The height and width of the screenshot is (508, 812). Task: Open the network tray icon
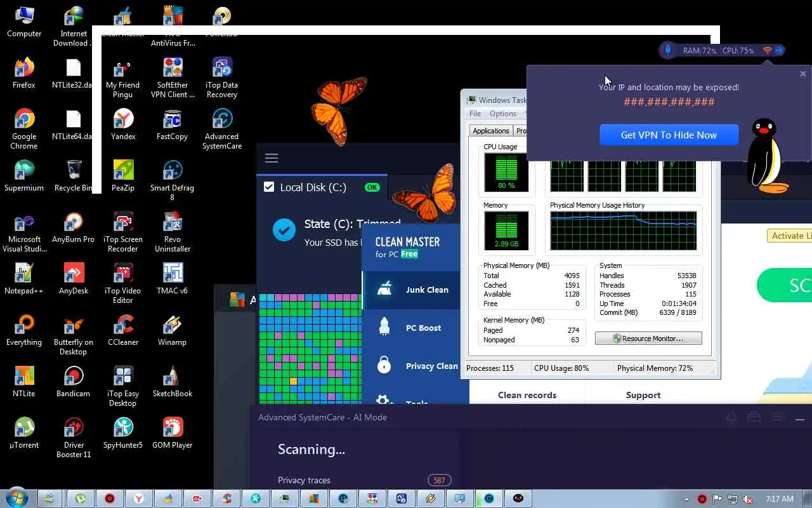click(x=733, y=499)
